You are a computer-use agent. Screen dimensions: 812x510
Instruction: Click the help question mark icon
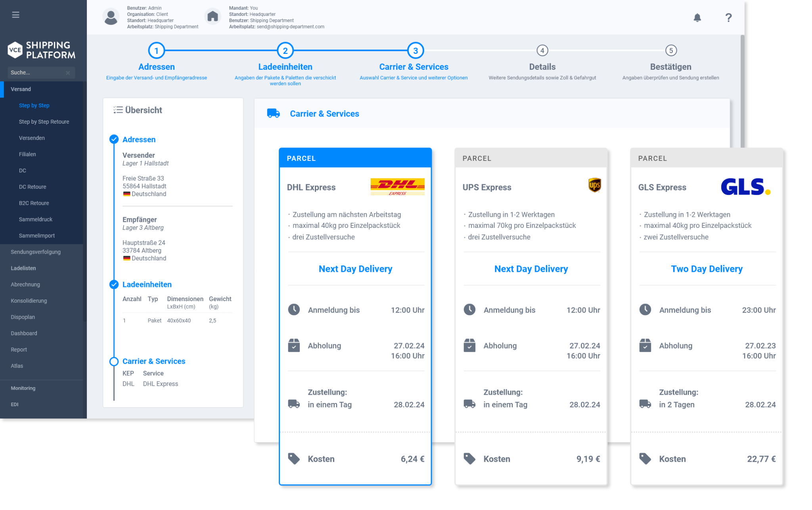pos(728,17)
